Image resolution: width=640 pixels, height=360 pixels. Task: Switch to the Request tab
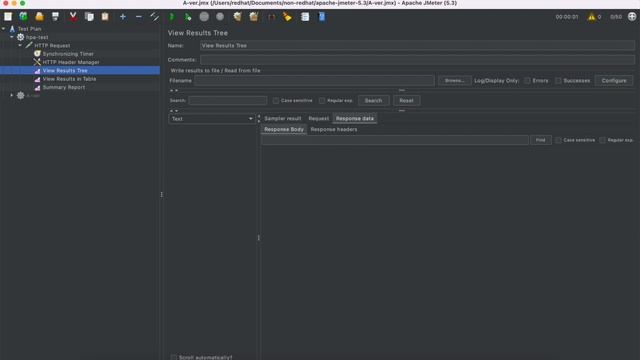tap(318, 118)
